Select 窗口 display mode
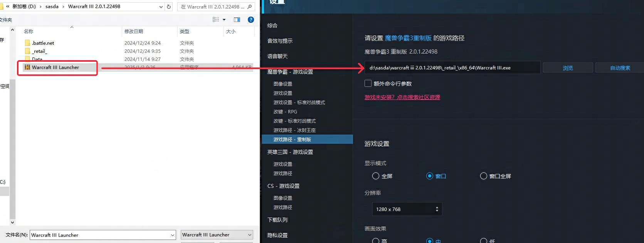Viewport: 644px width, 243px height. point(430,176)
